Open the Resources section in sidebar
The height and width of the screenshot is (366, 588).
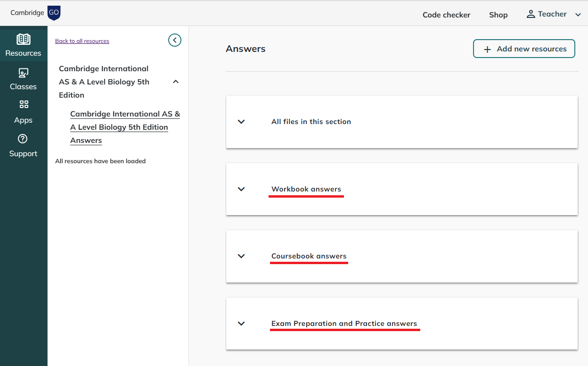[x=23, y=45]
